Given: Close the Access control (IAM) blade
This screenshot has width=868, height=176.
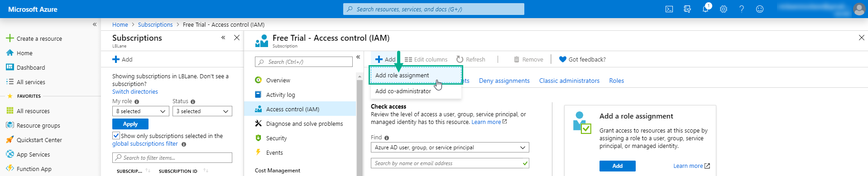Looking at the screenshot, I should [x=861, y=38].
